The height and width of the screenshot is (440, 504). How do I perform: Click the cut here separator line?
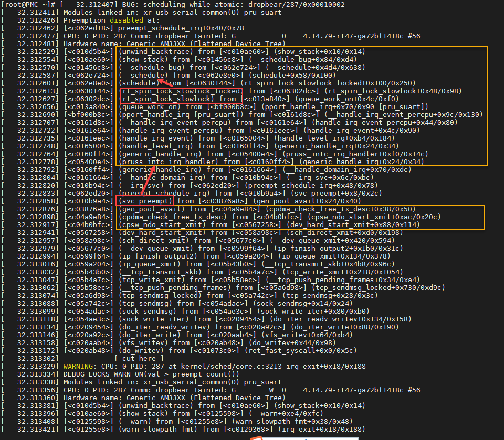tap(147, 359)
